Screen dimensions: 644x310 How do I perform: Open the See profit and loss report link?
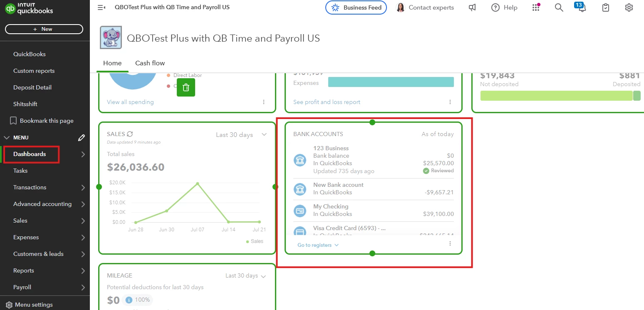pos(327,102)
